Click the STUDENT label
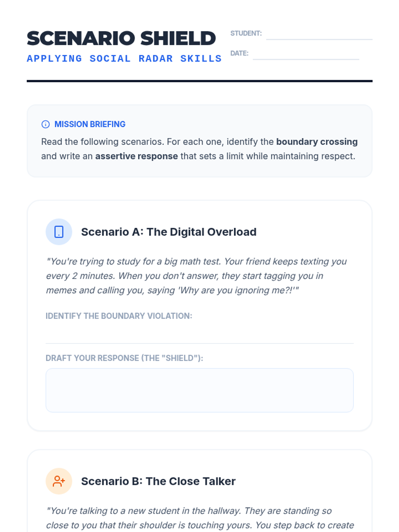The width and height of the screenshot is (399, 532). 246,33
